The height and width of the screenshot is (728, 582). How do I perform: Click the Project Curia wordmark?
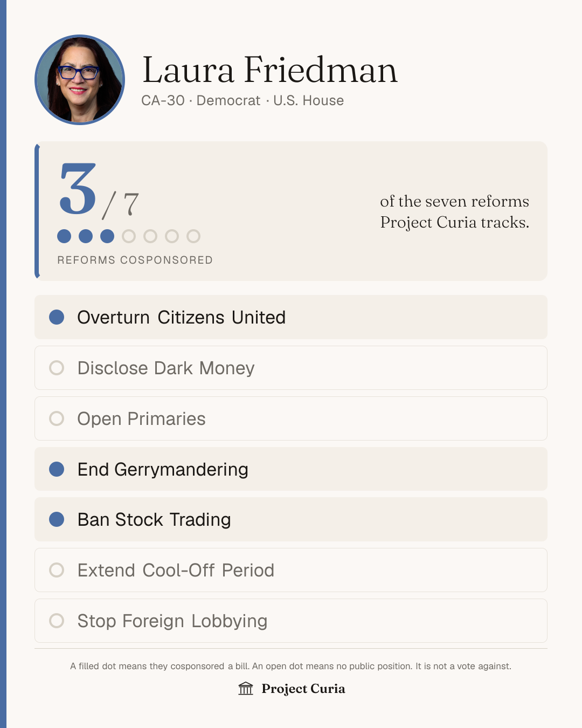click(x=303, y=689)
